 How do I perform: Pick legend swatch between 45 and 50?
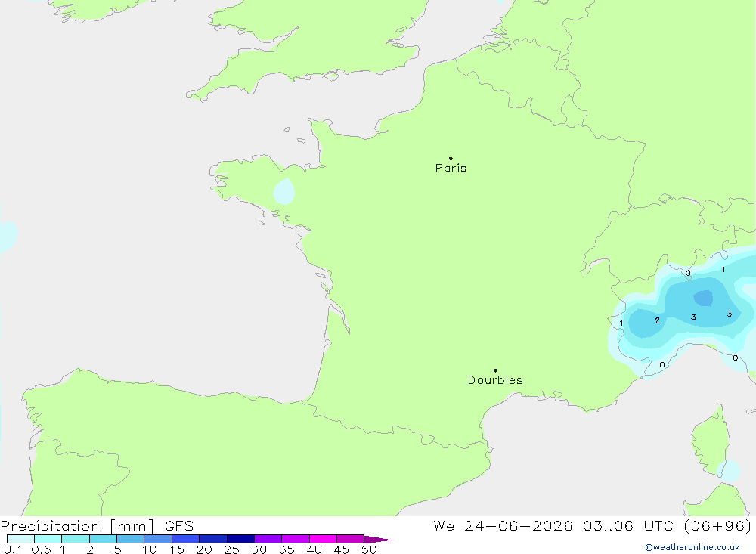tap(351, 539)
